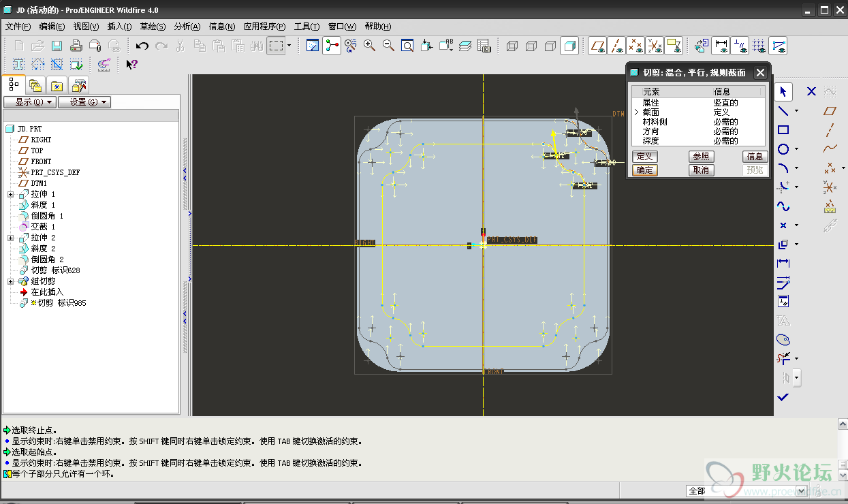Viewport: 848px width, 504px height.
Task: Click the Zoom Out magnifier icon
Action: click(388, 46)
